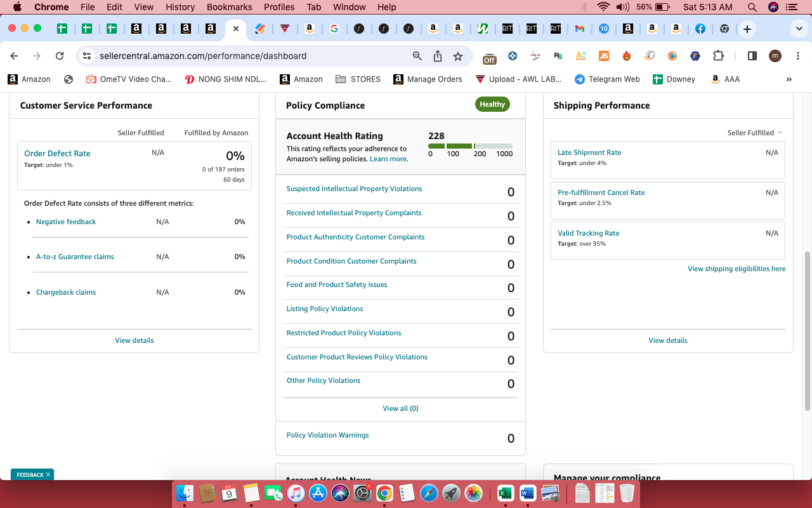This screenshot has width=812, height=508.
Task: Open the Chrome File menu
Action: pos(88,7)
